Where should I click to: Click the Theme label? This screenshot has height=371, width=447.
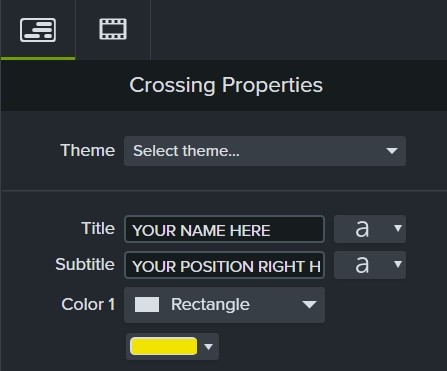pyautogui.click(x=88, y=150)
